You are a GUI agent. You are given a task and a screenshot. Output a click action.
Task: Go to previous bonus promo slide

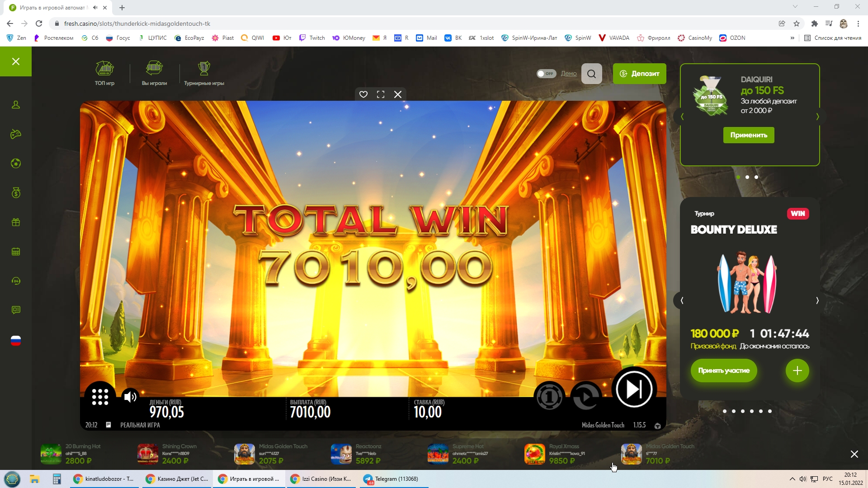point(682,117)
